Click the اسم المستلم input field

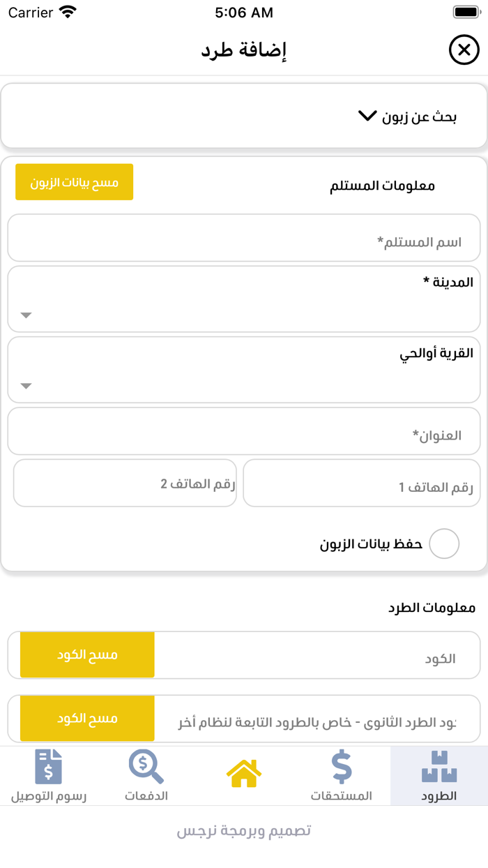tap(243, 238)
